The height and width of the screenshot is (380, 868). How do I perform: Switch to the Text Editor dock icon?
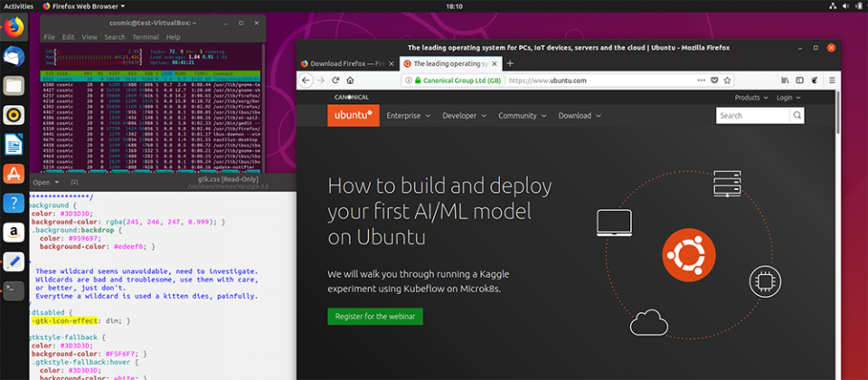14,261
